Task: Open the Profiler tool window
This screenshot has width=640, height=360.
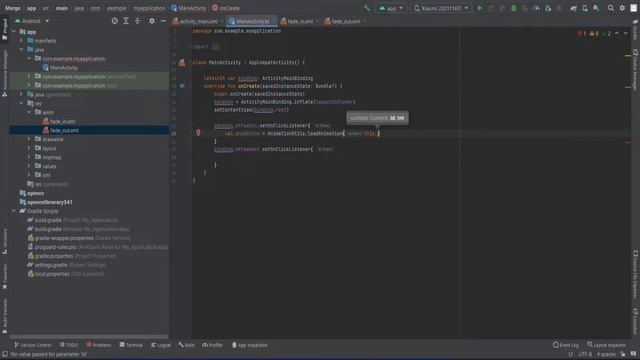Action: (x=213, y=345)
